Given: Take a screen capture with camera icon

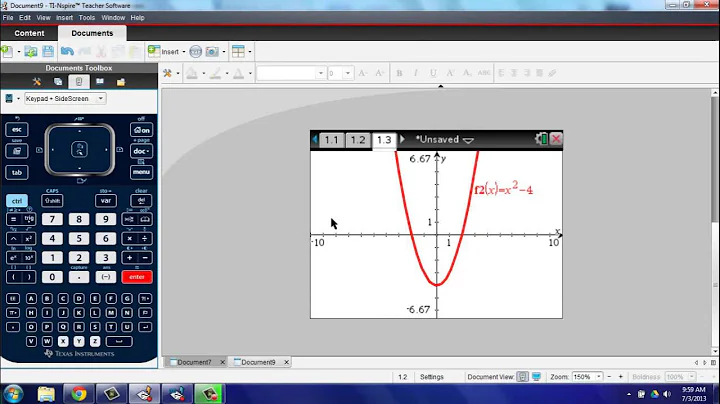Looking at the screenshot, I should point(212,51).
